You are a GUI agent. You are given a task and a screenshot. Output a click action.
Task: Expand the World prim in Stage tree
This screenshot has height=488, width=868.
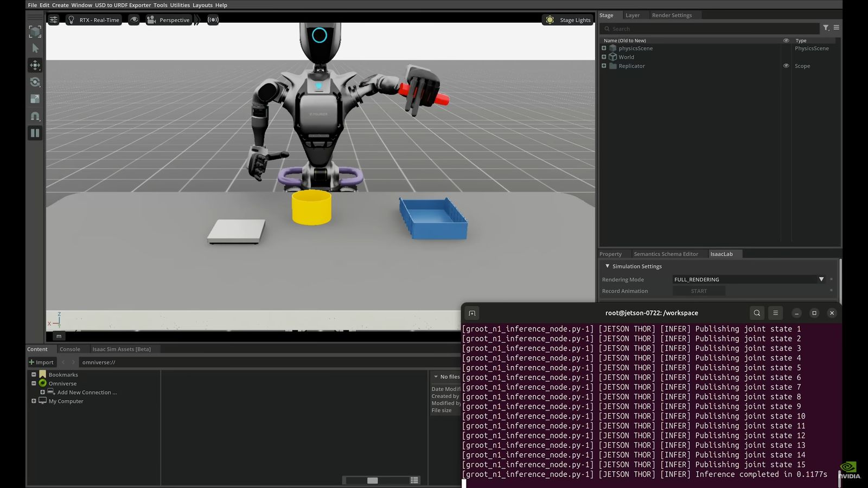click(604, 57)
